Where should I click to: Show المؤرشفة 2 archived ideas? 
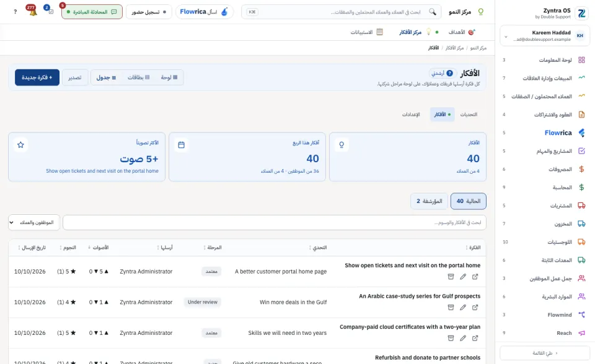click(429, 201)
